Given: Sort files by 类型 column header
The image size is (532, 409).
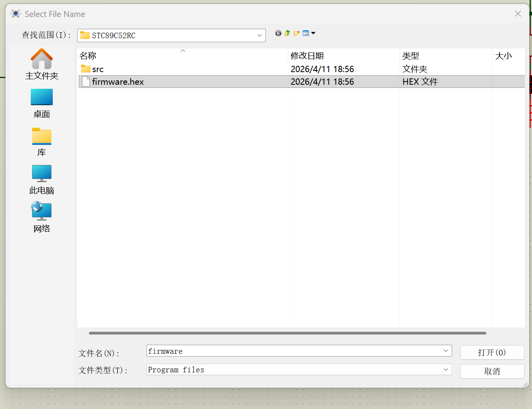Looking at the screenshot, I should pyautogui.click(x=411, y=56).
